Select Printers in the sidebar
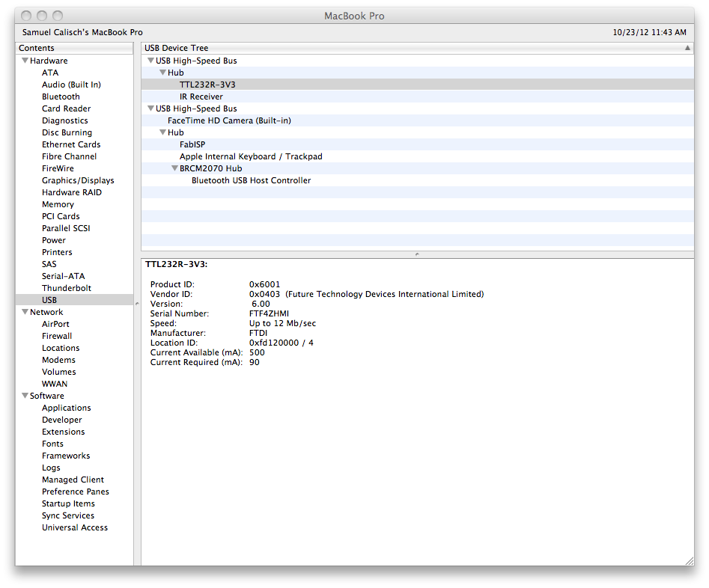This screenshot has height=588, width=709. pyautogui.click(x=57, y=252)
